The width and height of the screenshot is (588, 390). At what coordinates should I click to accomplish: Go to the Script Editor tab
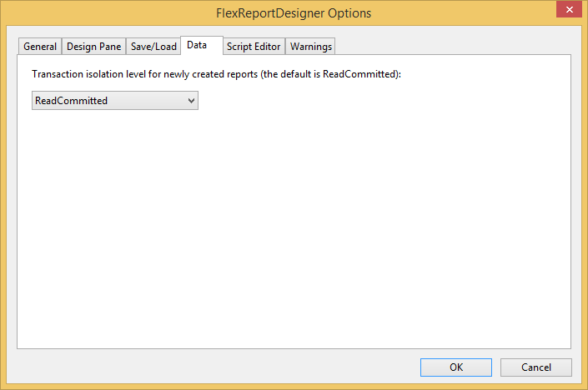pyautogui.click(x=254, y=47)
